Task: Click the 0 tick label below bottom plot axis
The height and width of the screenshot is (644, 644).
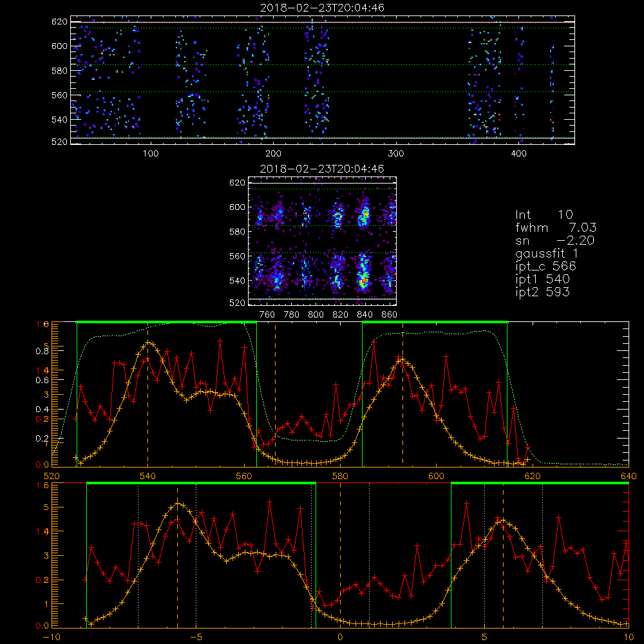Action: [340, 638]
